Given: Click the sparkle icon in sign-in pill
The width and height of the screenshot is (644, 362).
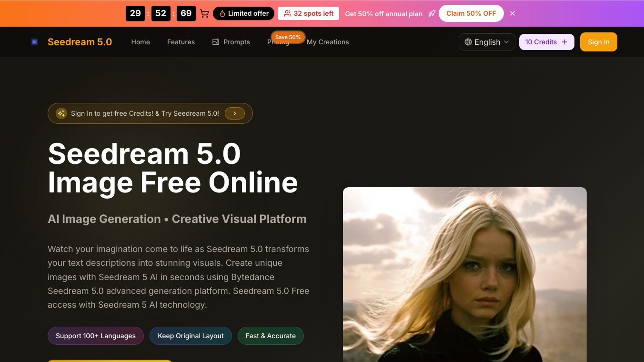Looking at the screenshot, I should (x=61, y=113).
